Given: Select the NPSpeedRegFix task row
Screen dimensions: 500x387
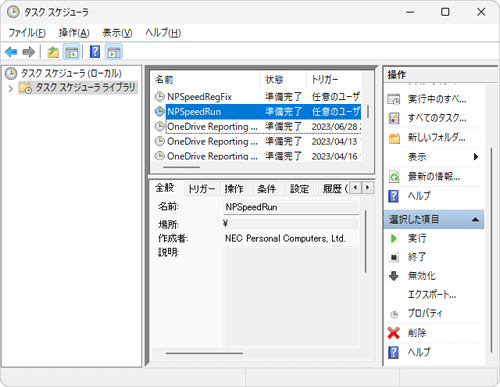Looking at the screenshot, I should [257, 97].
